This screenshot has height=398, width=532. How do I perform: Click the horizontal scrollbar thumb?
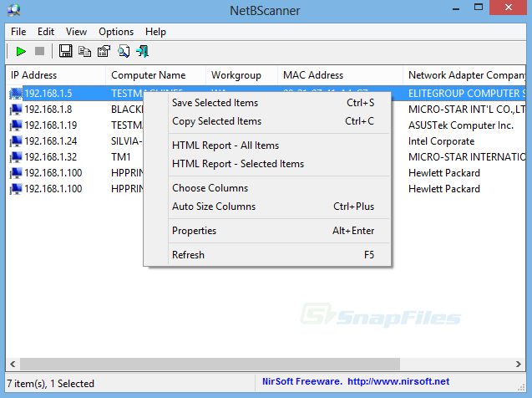point(210,365)
